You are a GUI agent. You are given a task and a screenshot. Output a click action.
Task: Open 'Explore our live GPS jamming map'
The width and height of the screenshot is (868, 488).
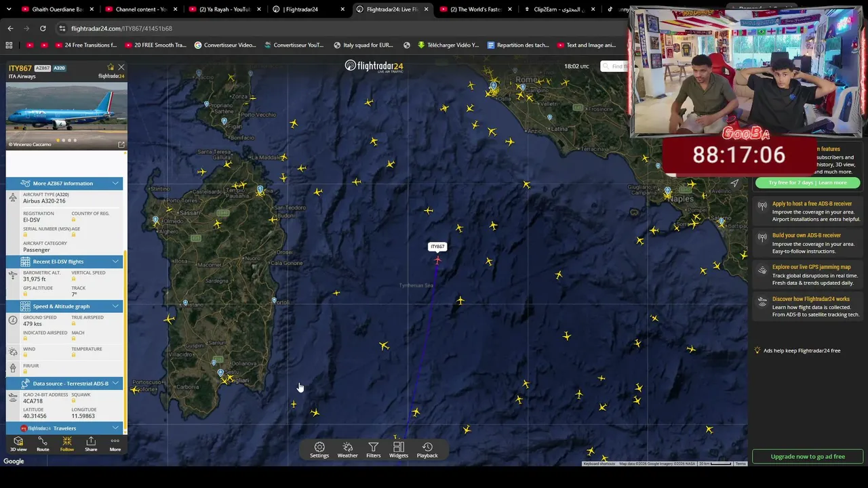811,267
